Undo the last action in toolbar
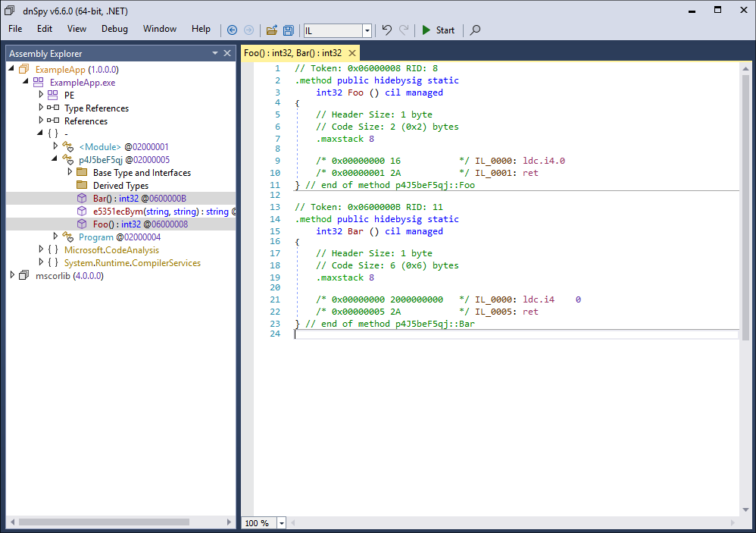Image resolution: width=756 pixels, height=533 pixels. click(386, 30)
